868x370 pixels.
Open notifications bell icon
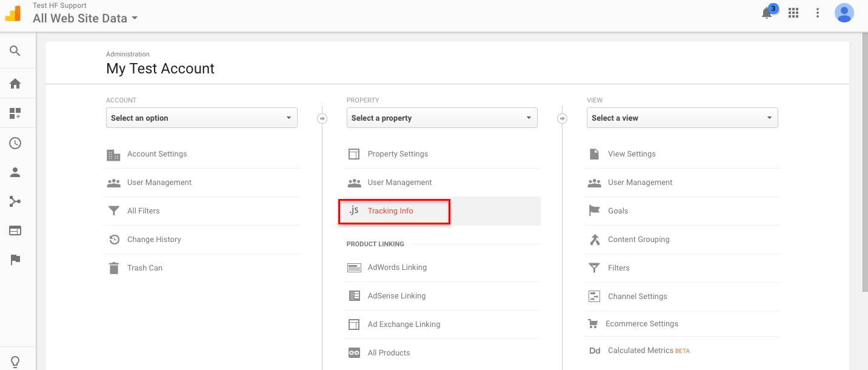point(767,13)
